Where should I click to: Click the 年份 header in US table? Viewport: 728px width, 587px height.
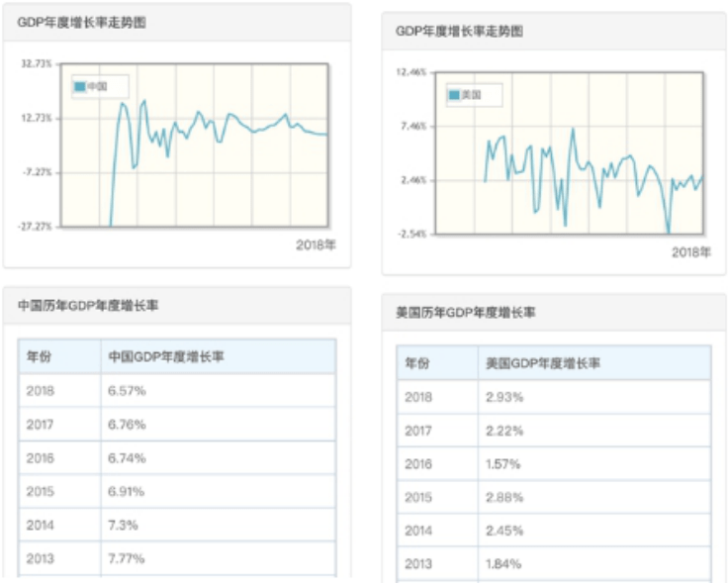pos(417,363)
